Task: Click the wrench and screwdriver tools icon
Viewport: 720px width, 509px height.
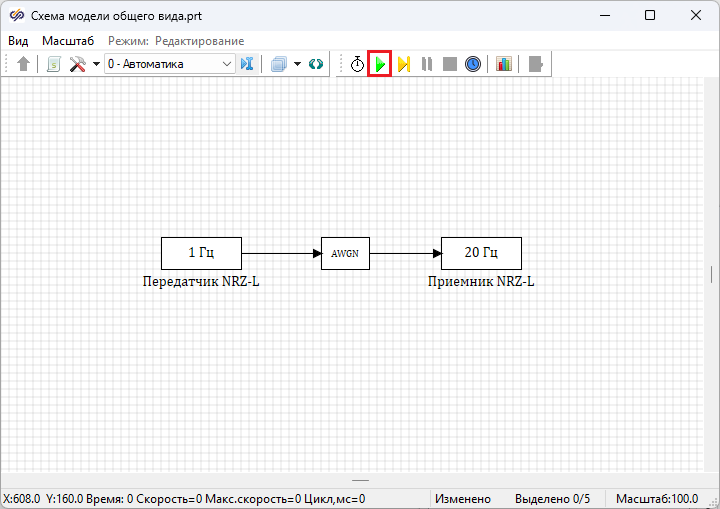Action: [77, 64]
